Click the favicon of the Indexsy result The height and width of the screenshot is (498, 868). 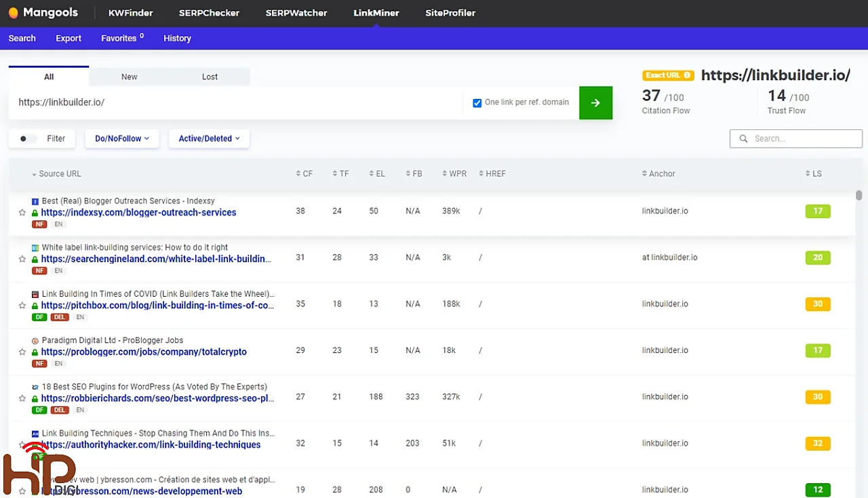click(35, 201)
